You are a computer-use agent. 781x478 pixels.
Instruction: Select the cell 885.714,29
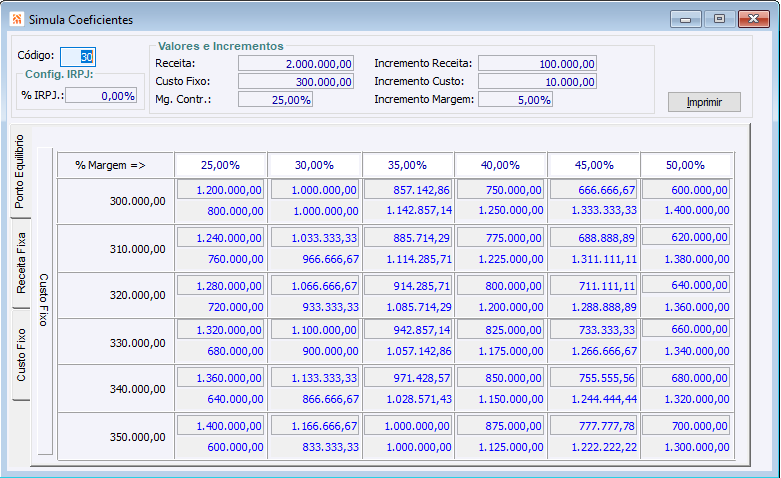tap(408, 238)
